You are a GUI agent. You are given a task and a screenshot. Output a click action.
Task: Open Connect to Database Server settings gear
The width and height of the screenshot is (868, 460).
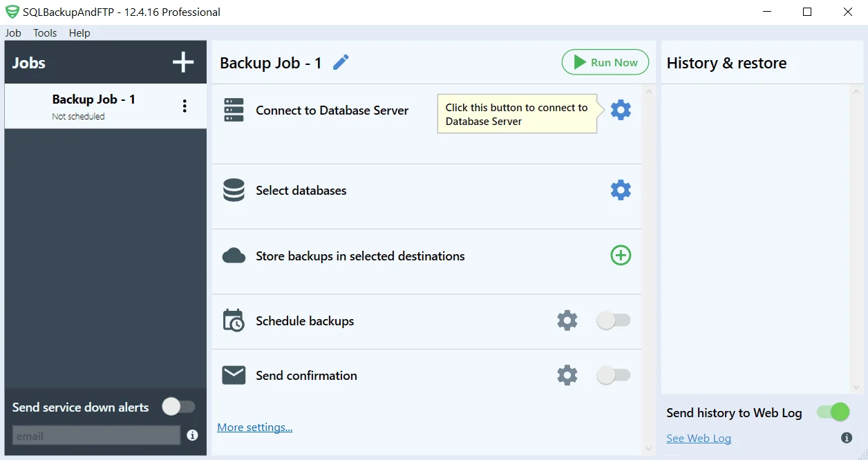pos(620,109)
